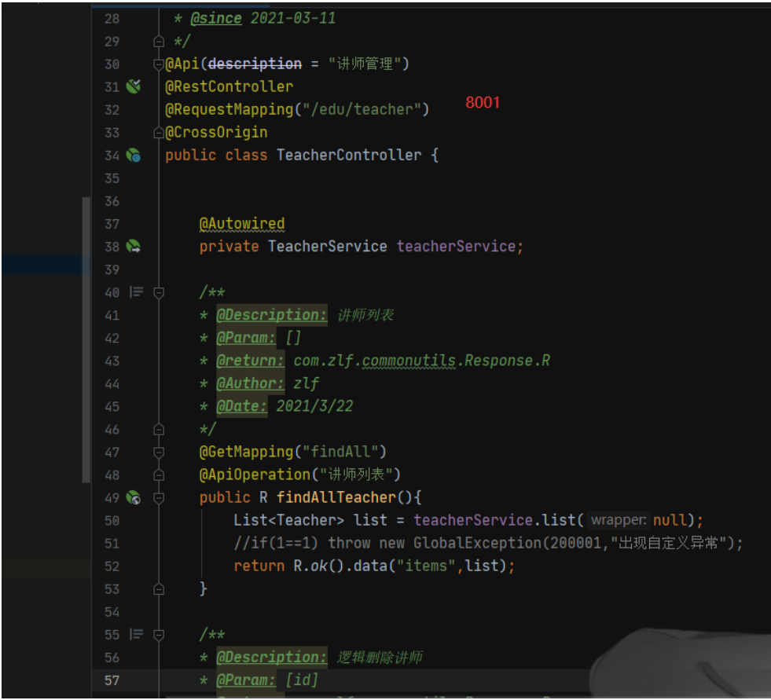This screenshot has height=700, width=771.
Task: Click the TeacherService type on line 38
Action: 327,246
